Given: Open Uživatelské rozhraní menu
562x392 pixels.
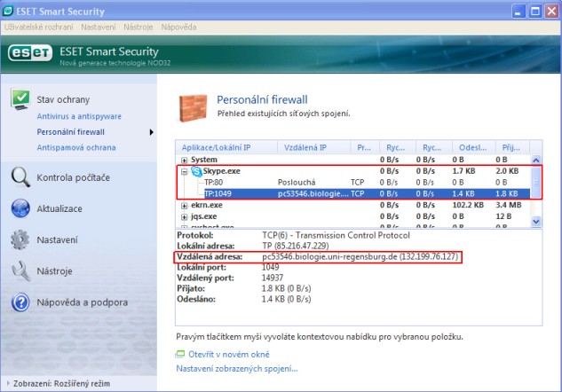Looking at the screenshot, I should click(x=39, y=27).
